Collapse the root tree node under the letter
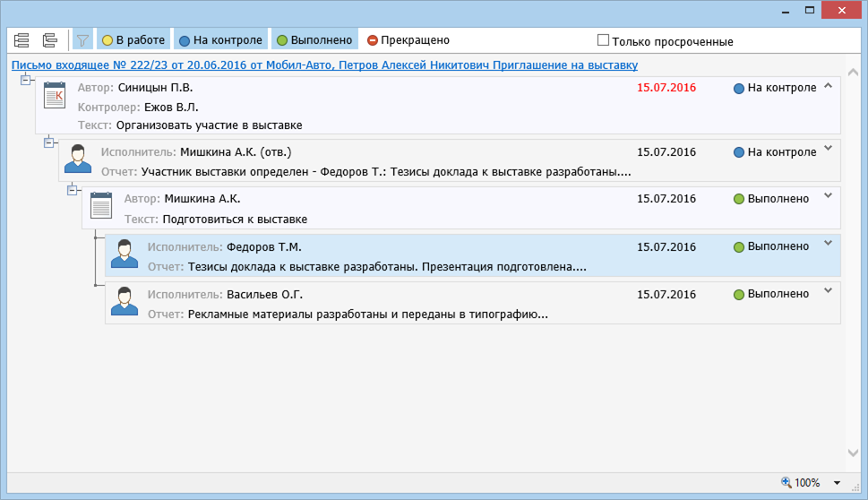 click(x=25, y=81)
